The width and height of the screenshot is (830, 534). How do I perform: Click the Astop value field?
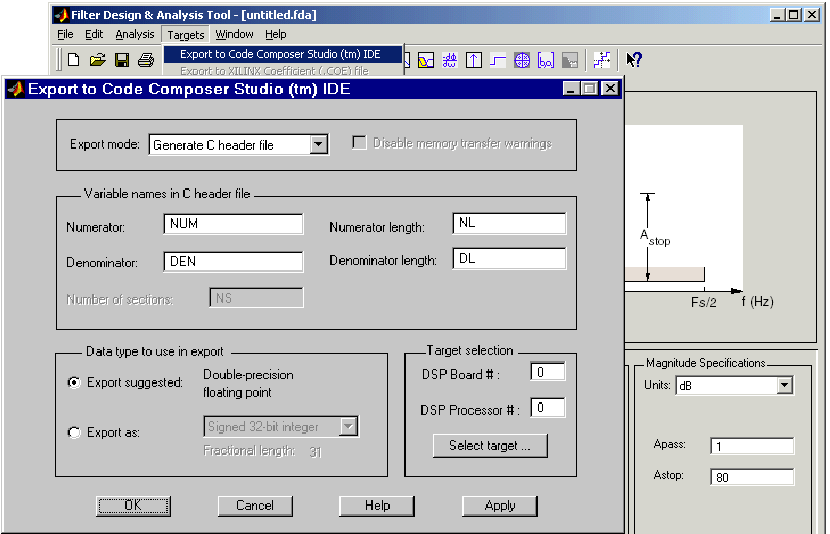point(752,477)
